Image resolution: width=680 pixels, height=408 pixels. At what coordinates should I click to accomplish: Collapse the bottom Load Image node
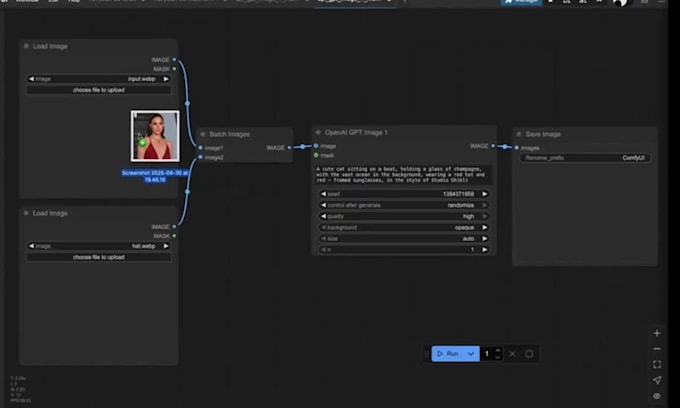click(x=26, y=213)
